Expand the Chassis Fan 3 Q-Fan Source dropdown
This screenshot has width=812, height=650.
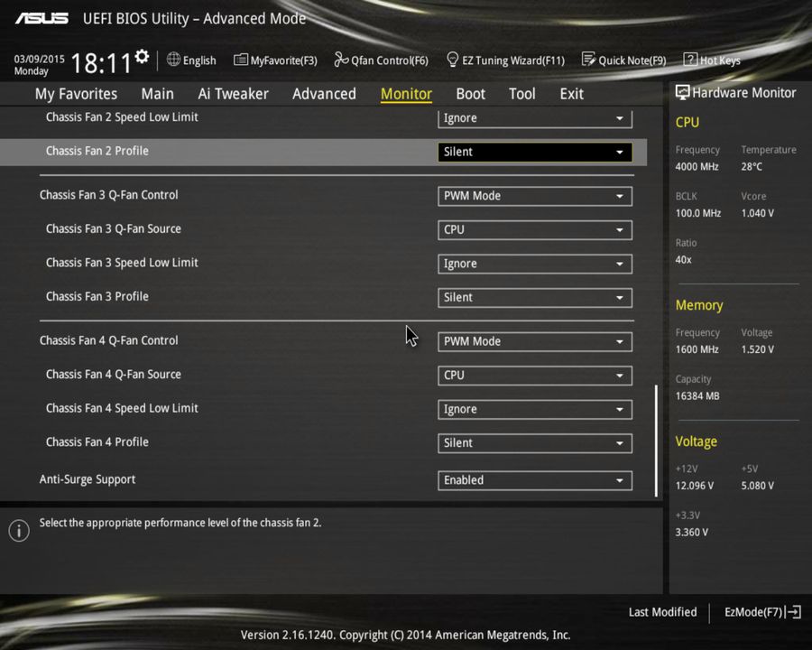(x=534, y=229)
